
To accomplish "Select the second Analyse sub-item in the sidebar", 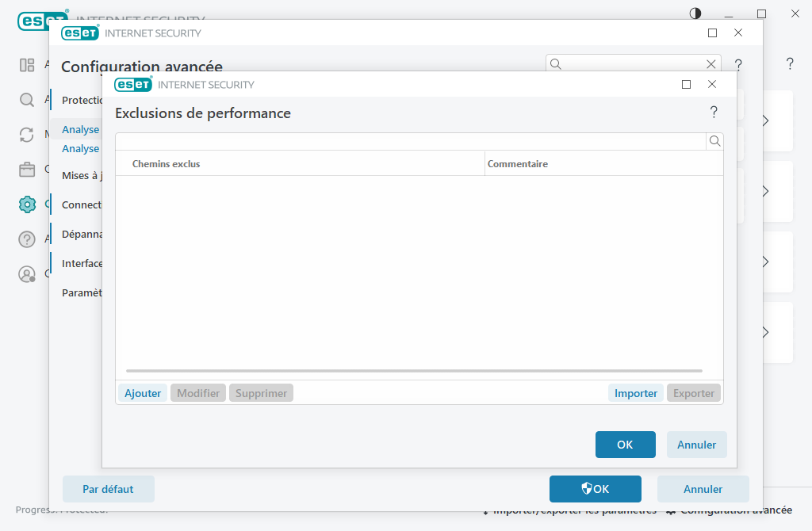I will 81,148.
